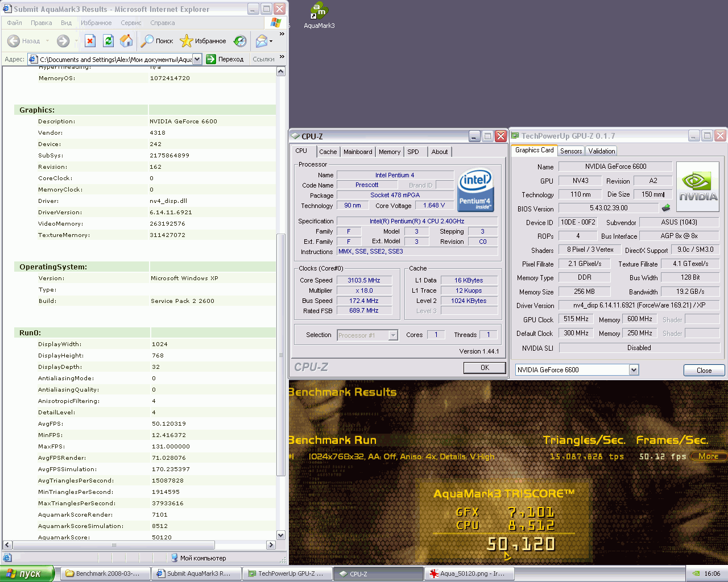
Task: Open the NVIDIA GeForce 6600 card dropdown
Action: click(634, 370)
